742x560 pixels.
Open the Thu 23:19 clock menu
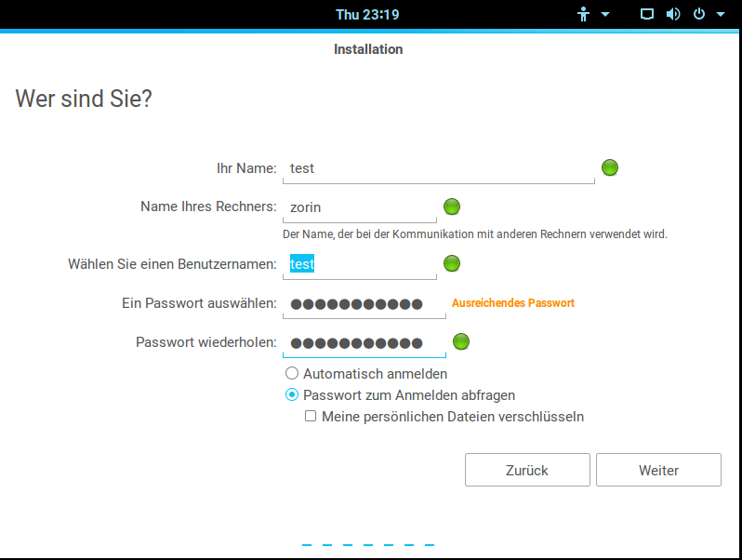pos(368,15)
